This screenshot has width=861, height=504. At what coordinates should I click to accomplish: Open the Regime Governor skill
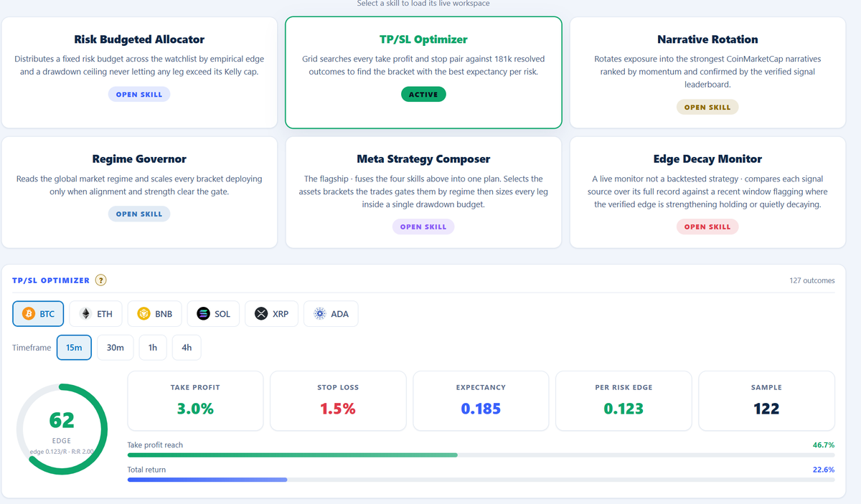point(139,214)
